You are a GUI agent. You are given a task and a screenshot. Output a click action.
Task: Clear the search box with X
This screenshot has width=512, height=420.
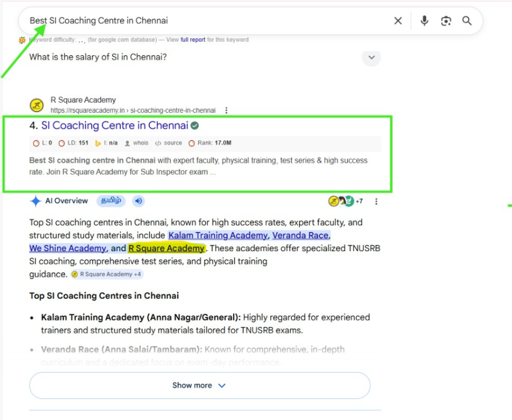(398, 21)
